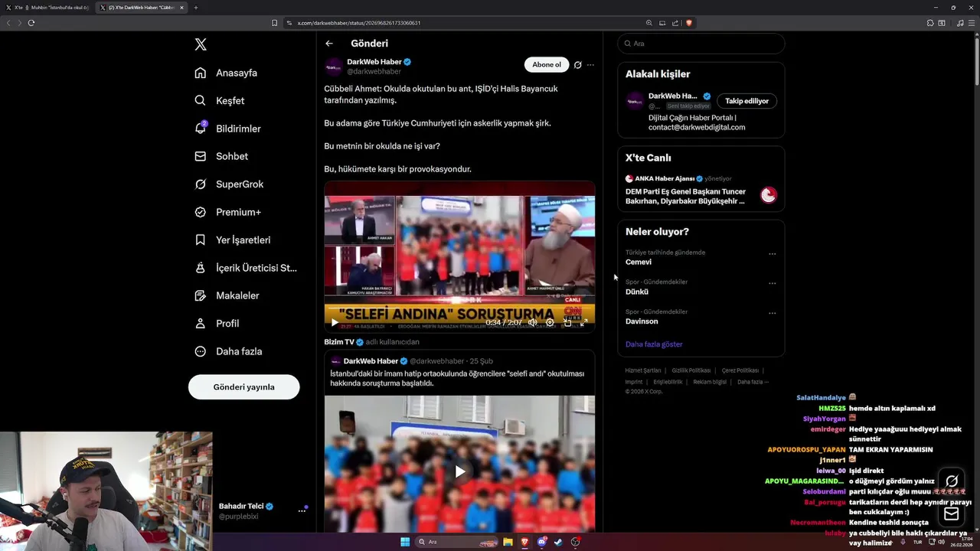Viewport: 980px width, 551px height.
Task: Click Takip ediliyor button
Action: pyautogui.click(x=746, y=101)
